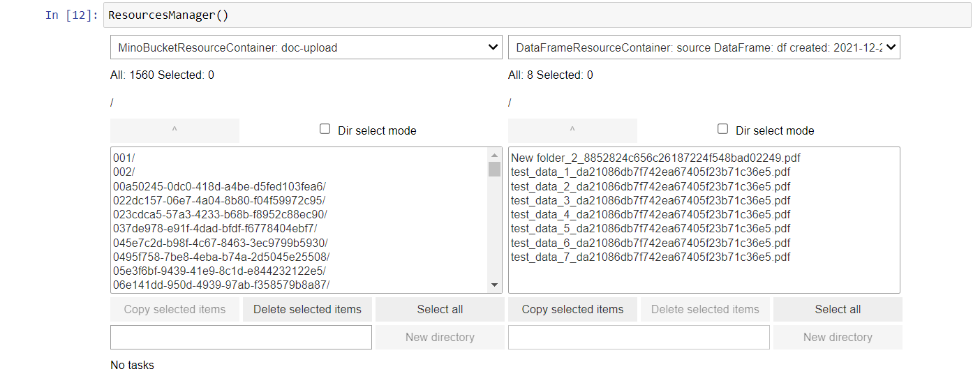Select the test_data_1 pdf file
This screenshot has height=376, width=980.
point(704,172)
